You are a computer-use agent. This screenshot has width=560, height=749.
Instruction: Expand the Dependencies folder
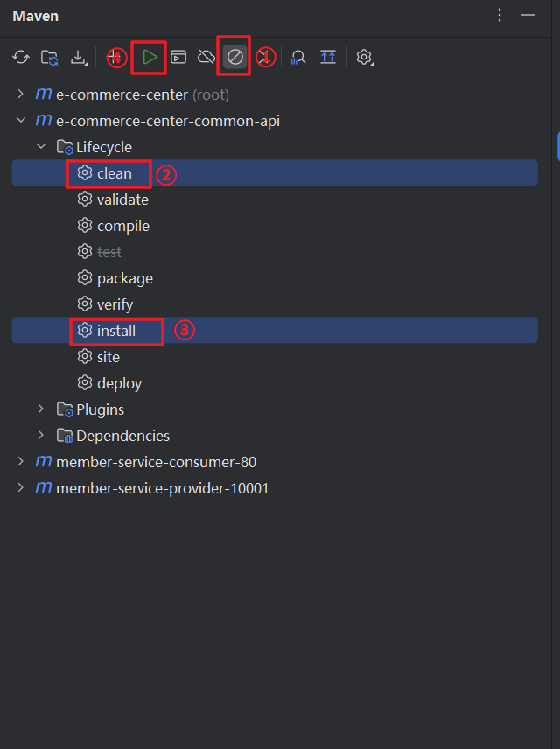[41, 436]
